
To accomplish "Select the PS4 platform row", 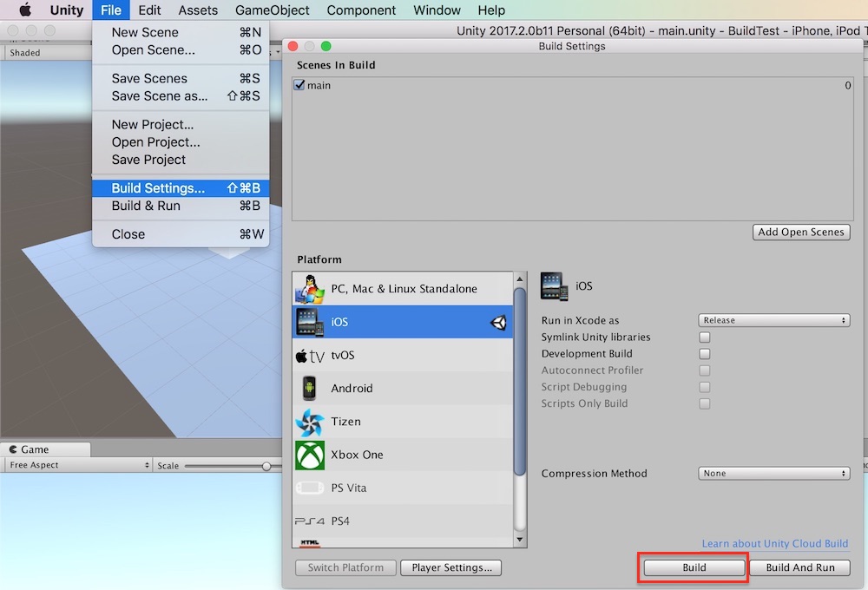I will (403, 521).
